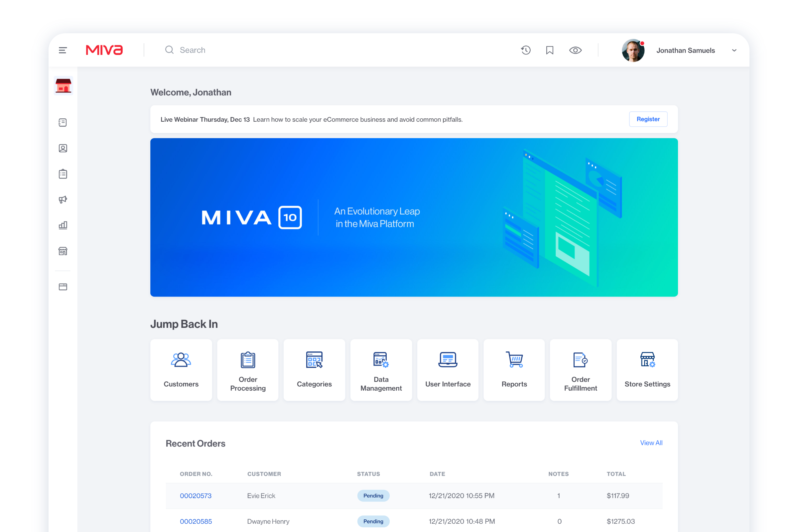The width and height of the screenshot is (798, 532).
Task: Open the Jonathan Samuels account dropdown chevron
Action: [x=734, y=50]
